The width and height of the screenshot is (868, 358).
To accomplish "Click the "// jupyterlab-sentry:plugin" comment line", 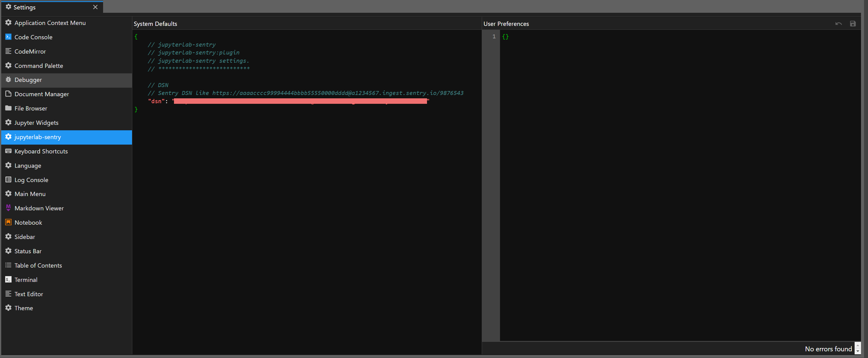I will pyautogui.click(x=194, y=53).
